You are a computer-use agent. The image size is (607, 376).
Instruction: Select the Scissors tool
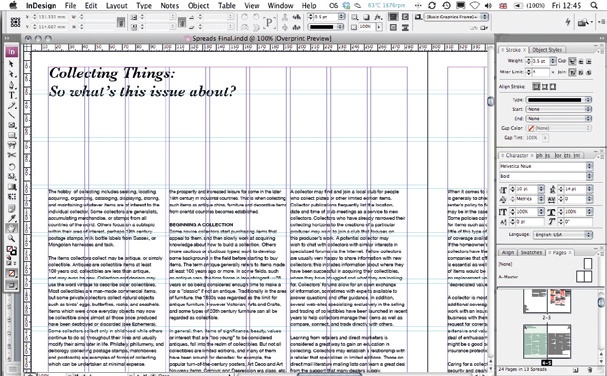coord(12,155)
